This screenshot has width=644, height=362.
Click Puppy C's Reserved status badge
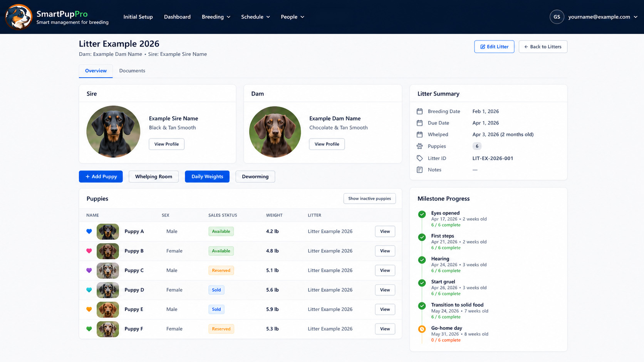tap(221, 270)
